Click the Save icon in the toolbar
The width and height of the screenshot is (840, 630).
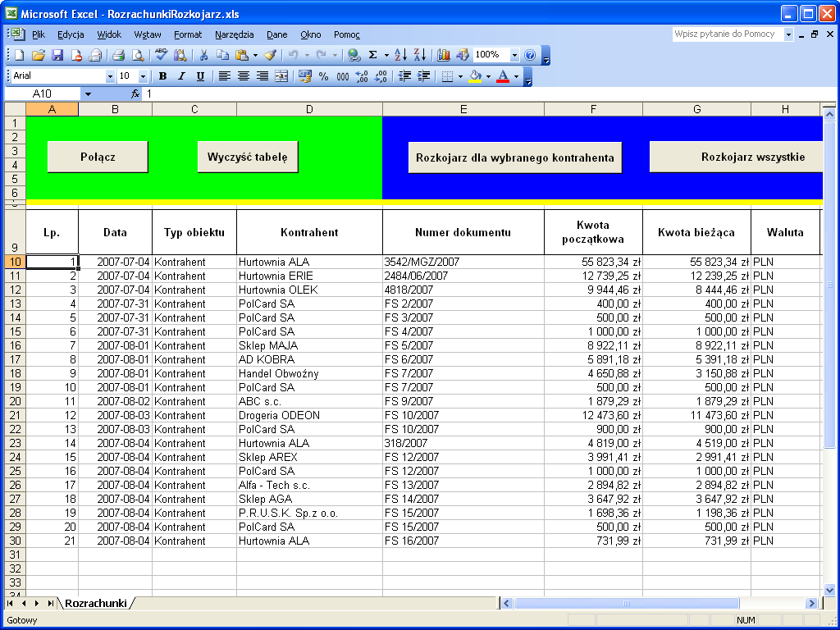[x=57, y=55]
